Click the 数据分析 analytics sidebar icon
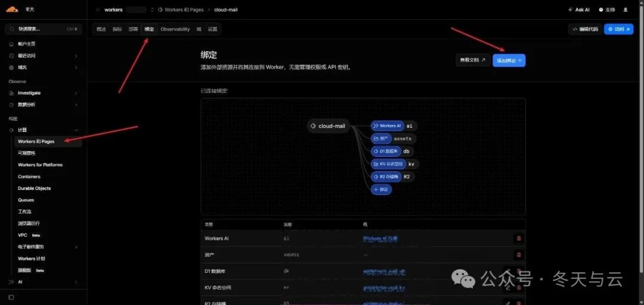 (x=11, y=105)
